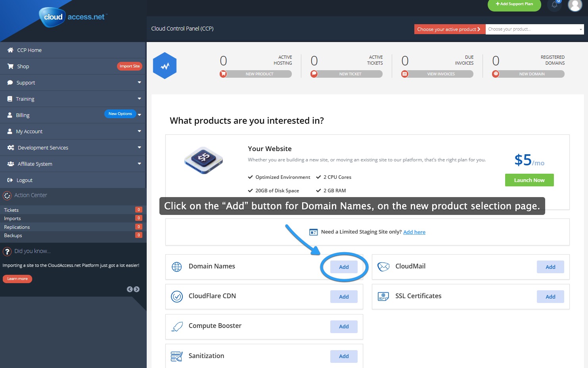The image size is (588, 368).
Task: Add SSL Certificates product
Action: click(550, 297)
